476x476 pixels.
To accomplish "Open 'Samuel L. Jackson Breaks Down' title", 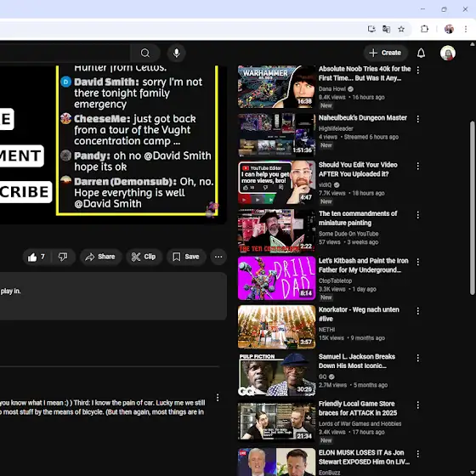I will point(357,361).
